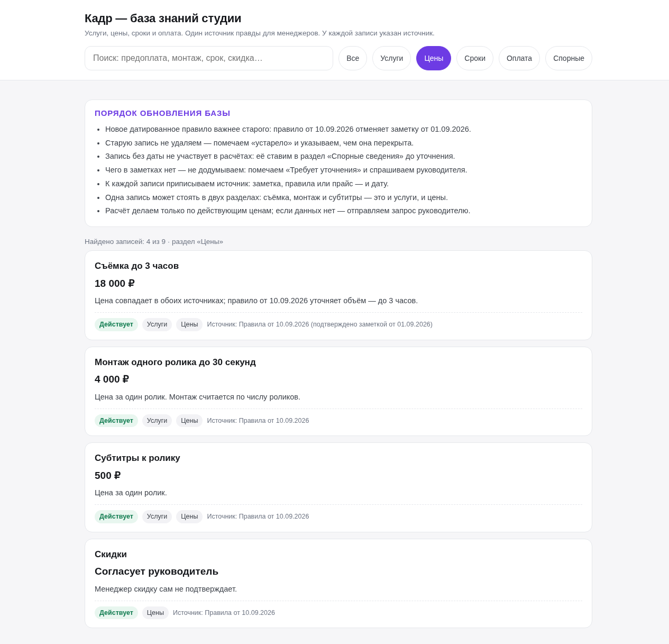Select the «Все» filter chip
The width and height of the screenshot is (669, 644).
(x=353, y=58)
